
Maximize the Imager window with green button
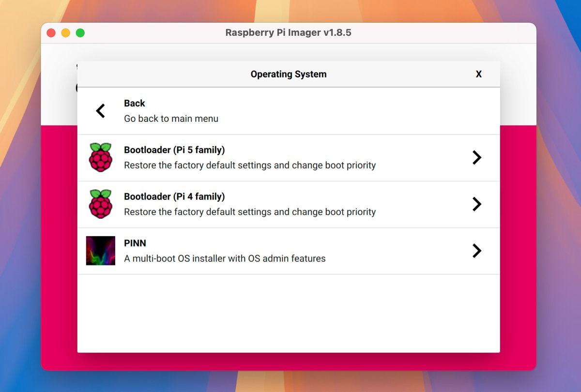80,33
